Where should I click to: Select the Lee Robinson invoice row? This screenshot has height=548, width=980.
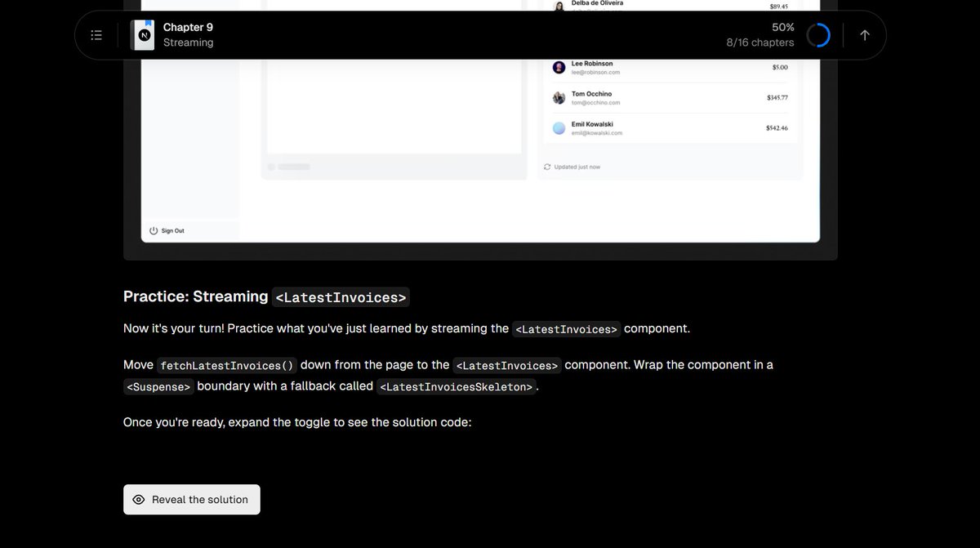[670, 67]
